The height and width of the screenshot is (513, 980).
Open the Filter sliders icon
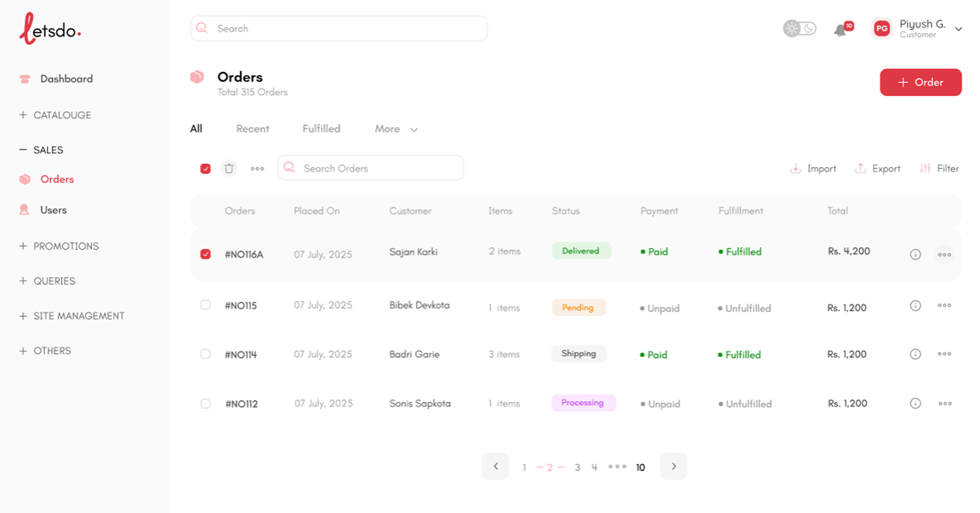925,168
